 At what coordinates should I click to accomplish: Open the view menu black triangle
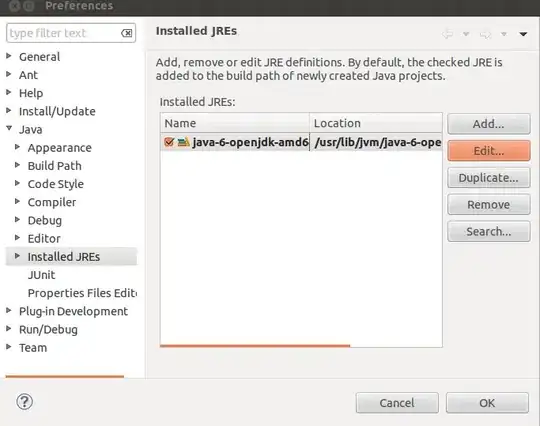coord(523,34)
